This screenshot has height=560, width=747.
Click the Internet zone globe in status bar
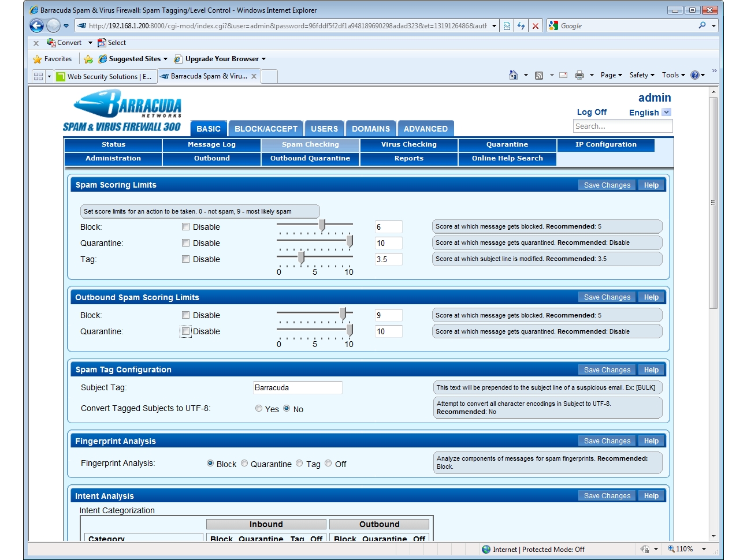pos(486,550)
